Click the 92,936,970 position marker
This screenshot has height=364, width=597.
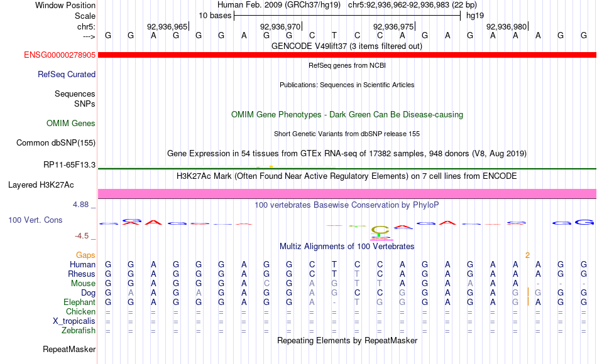tap(280, 26)
